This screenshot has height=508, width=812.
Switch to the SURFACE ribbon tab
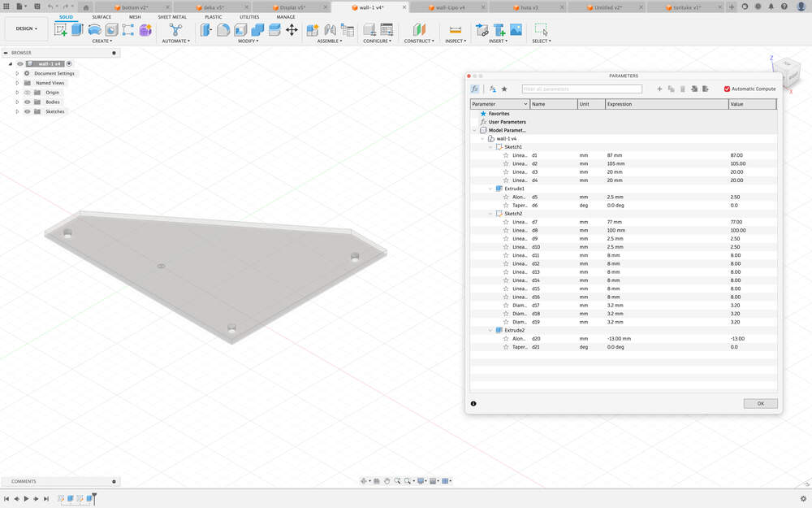101,17
